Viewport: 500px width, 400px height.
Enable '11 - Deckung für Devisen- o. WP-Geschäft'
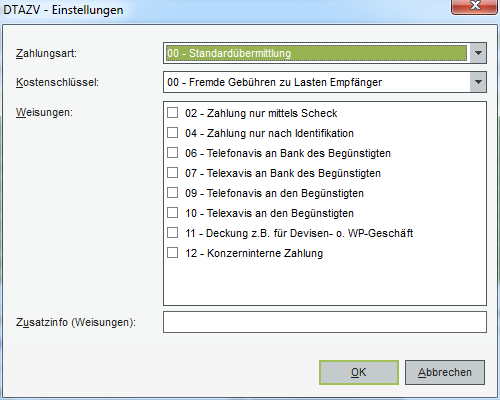tap(172, 233)
